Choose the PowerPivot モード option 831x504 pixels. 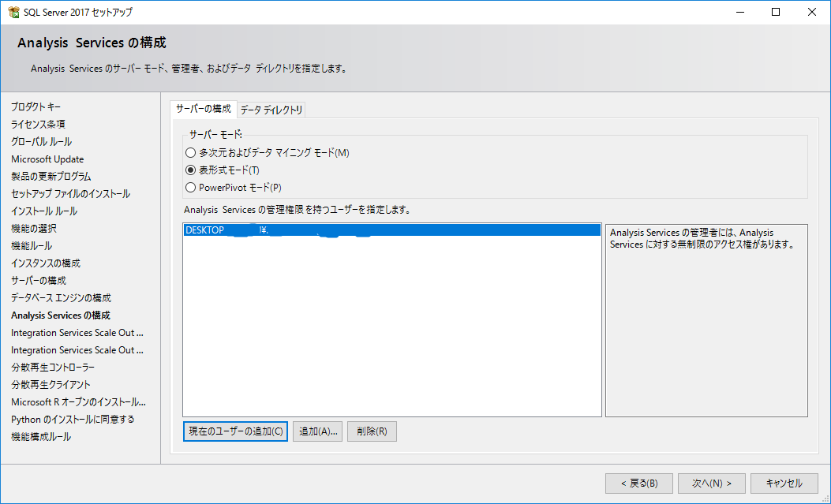[x=189, y=188]
